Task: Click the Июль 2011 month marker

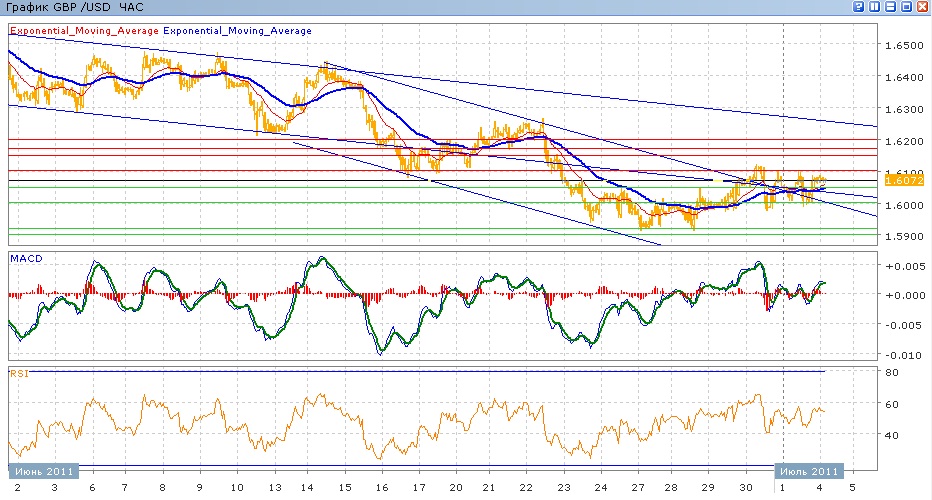Action: tap(809, 471)
